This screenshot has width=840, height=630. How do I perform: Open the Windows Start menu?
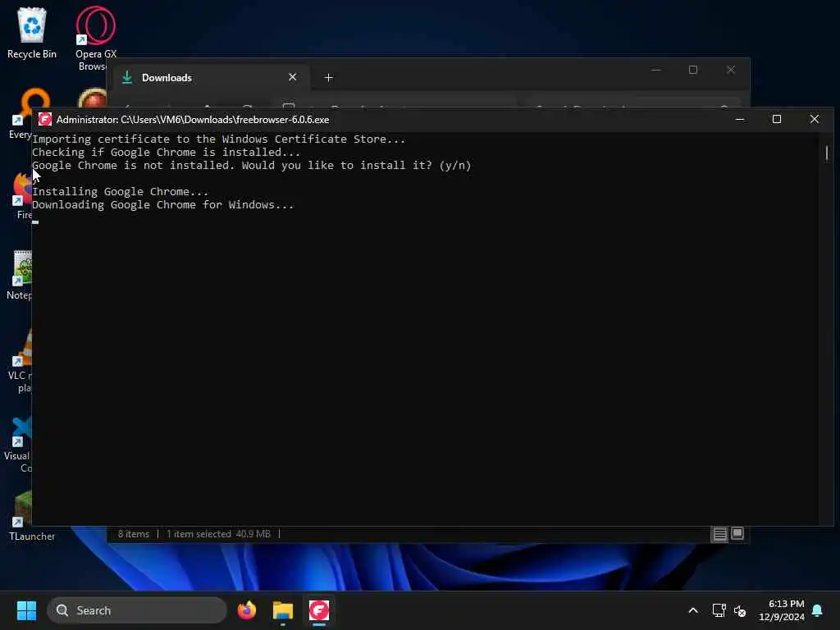26,610
